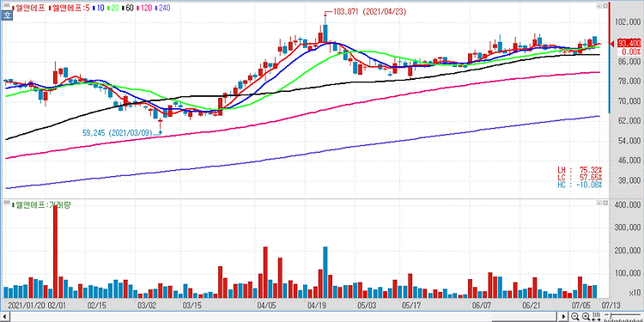Click the high label 103,871 (2021/04/23)
Screen dimensions: 644x322
369,12
